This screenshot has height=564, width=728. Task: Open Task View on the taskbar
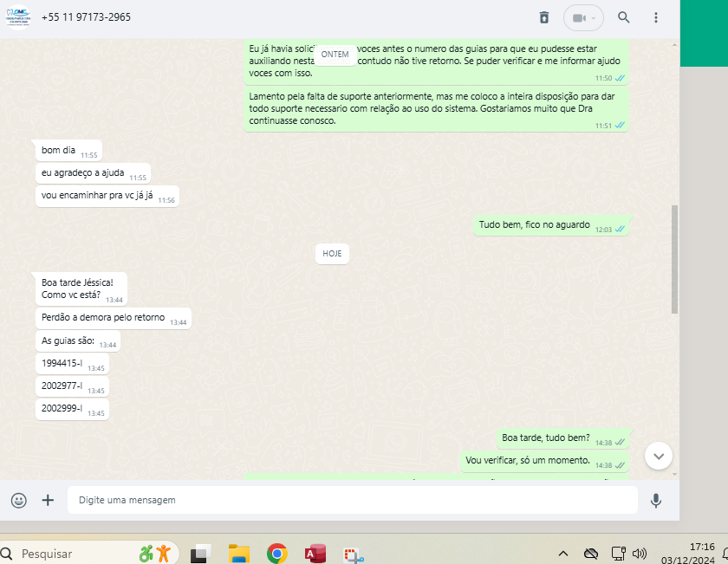(x=200, y=554)
